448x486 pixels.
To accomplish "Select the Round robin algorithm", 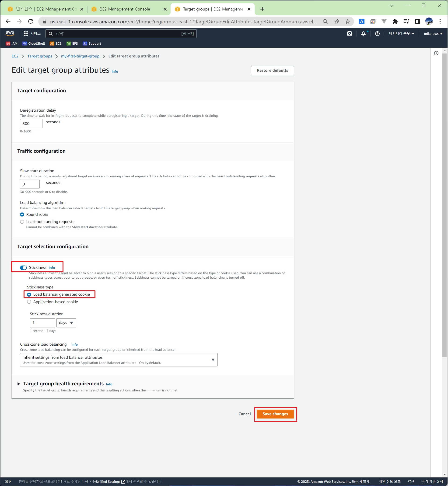I will [x=22, y=214].
